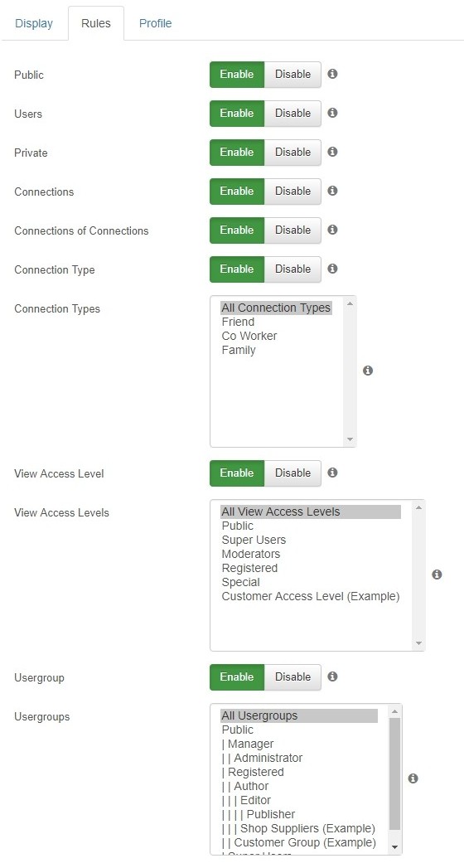Screen dimensions: 464x868
Task: Set View Access Level to Disable
Action: click(292, 473)
